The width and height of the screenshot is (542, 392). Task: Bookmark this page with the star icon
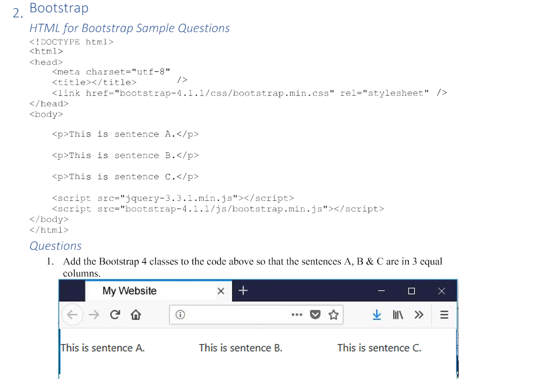333,314
